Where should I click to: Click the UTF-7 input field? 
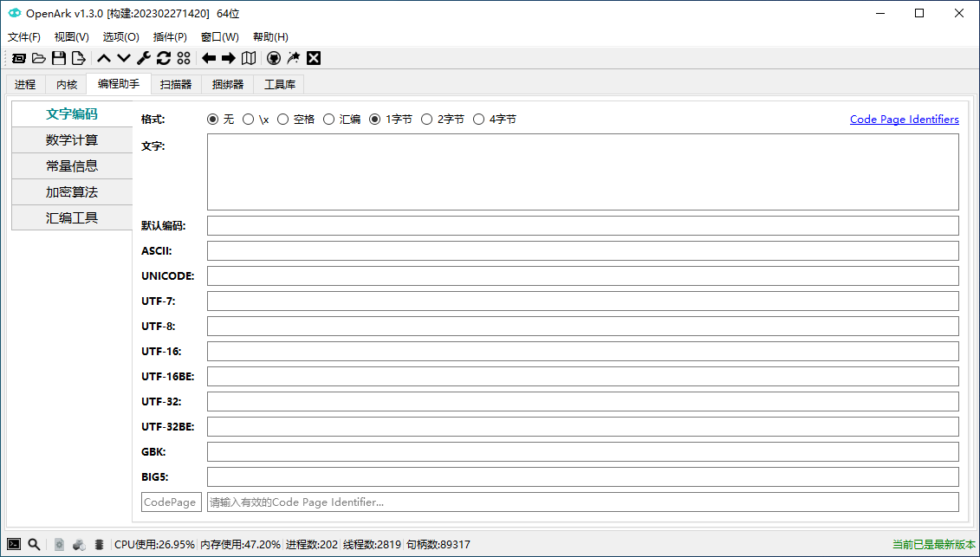pyautogui.click(x=583, y=301)
